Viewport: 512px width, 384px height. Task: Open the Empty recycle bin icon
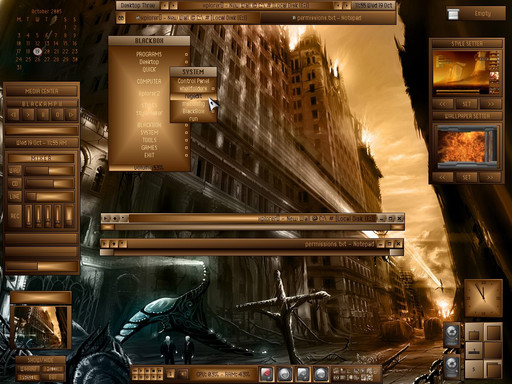453,14
